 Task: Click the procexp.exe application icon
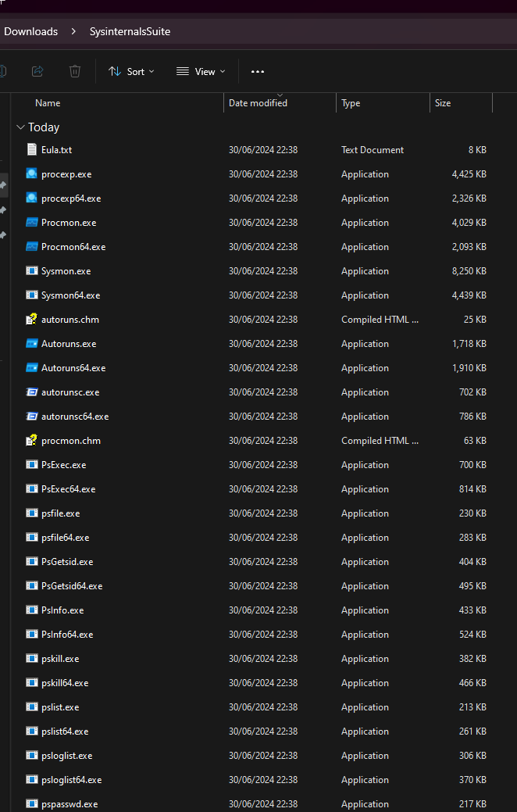coord(31,173)
